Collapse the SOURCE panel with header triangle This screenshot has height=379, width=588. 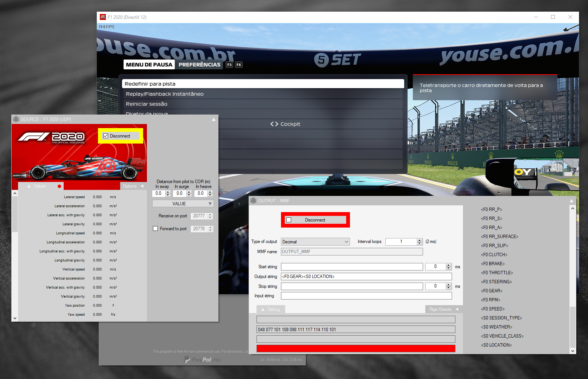214,119
